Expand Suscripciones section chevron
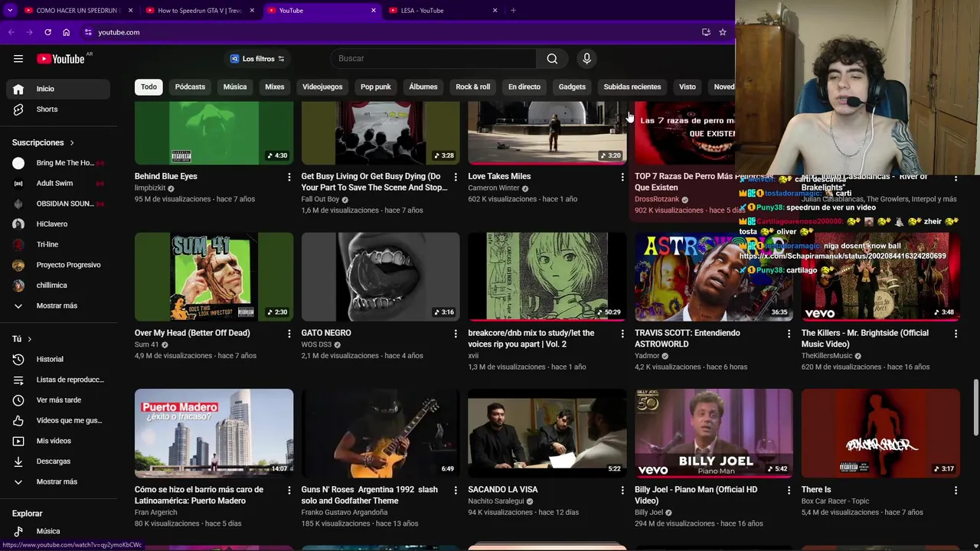 pos(72,143)
